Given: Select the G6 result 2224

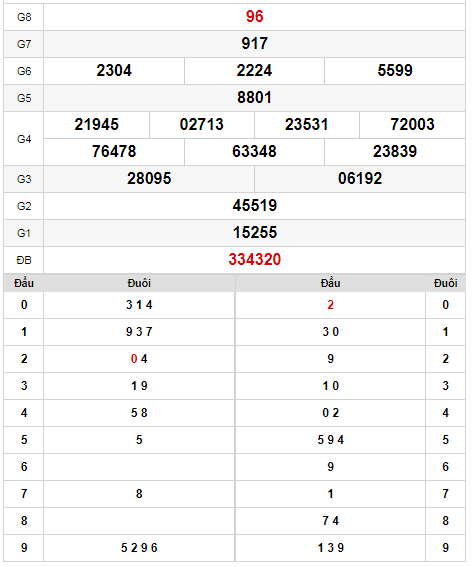Looking at the screenshot, I should pos(254,71).
